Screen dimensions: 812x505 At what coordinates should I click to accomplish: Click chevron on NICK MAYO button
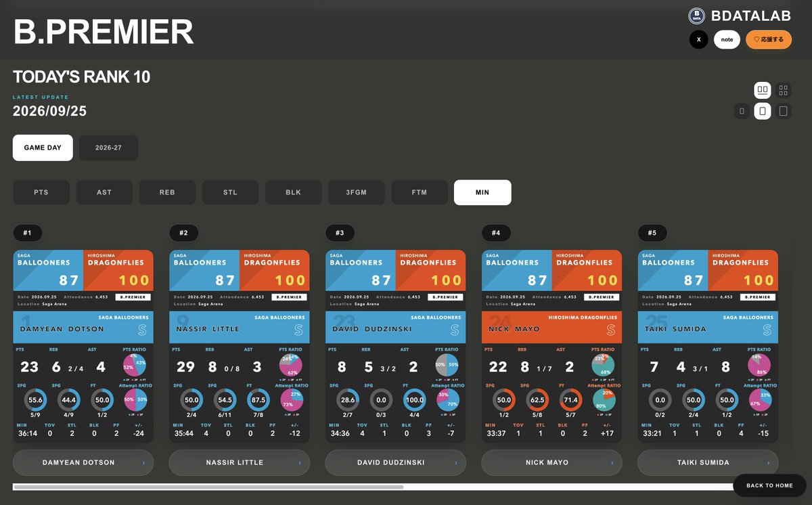(612, 463)
